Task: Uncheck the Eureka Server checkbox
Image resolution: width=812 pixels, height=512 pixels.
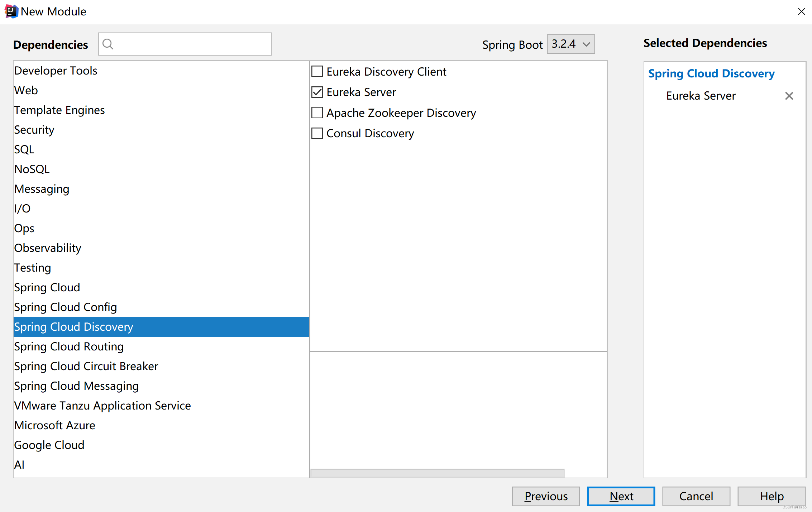Action: 317,92
